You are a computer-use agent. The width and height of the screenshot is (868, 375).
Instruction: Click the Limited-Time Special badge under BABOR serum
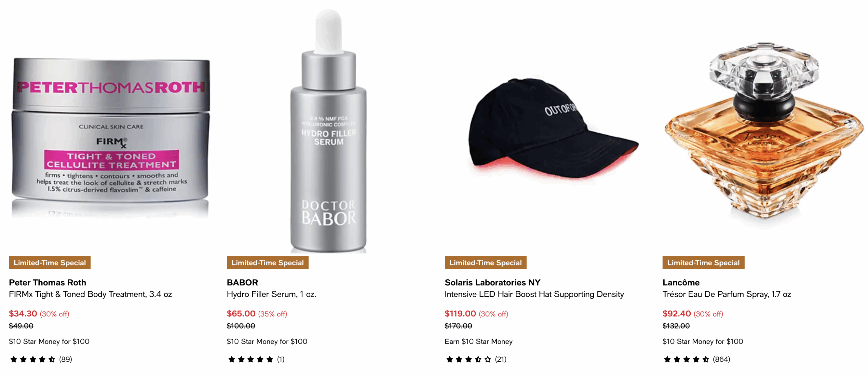(x=268, y=263)
